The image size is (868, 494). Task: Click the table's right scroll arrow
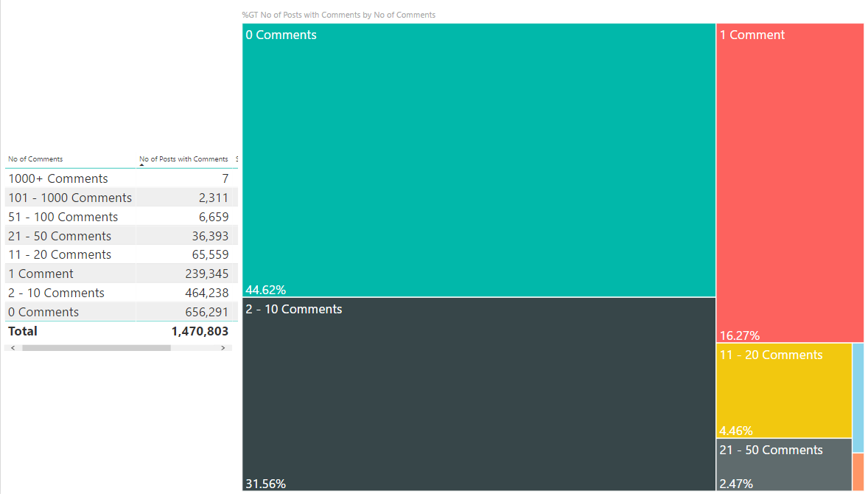(223, 348)
